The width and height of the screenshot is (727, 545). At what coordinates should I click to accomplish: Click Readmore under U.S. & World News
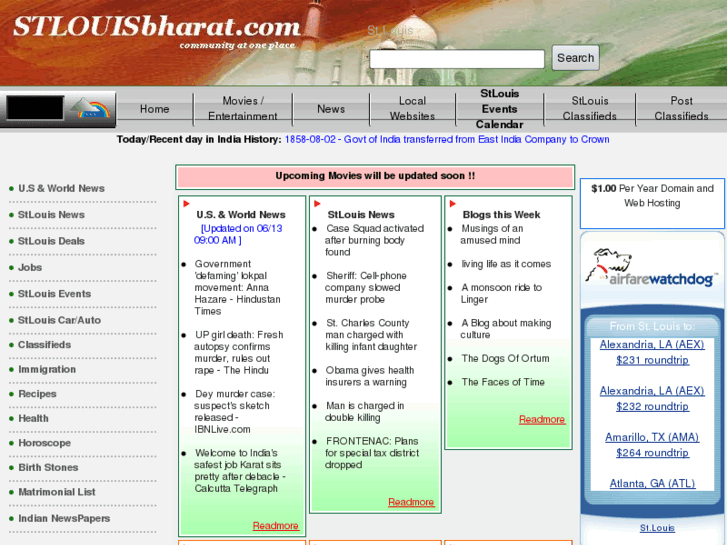275,526
